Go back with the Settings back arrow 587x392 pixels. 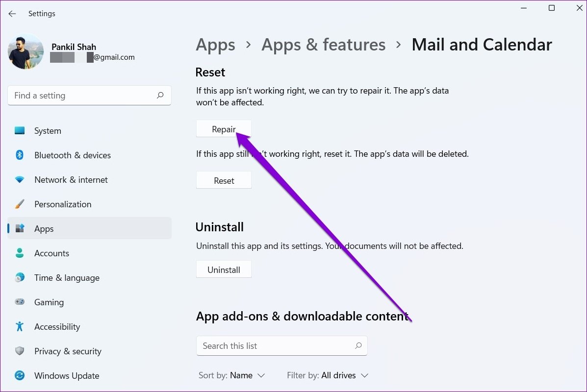coord(12,14)
